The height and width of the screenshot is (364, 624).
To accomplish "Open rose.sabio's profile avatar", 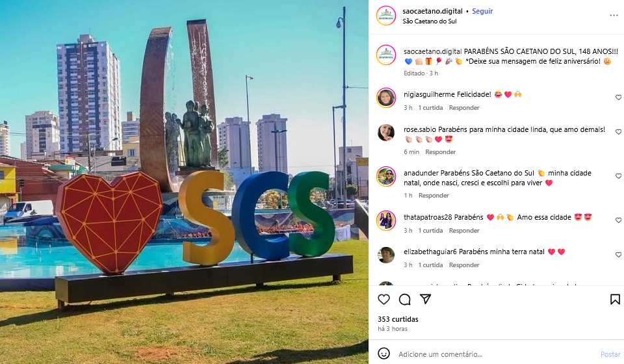I will click(x=386, y=133).
